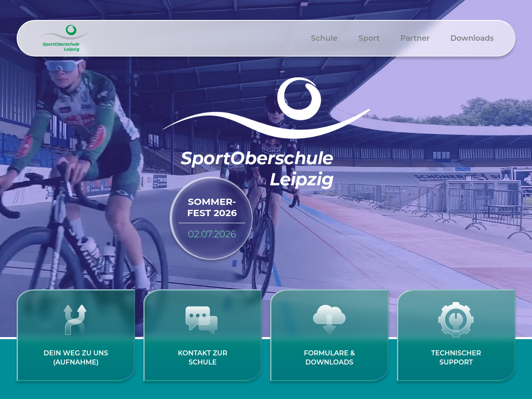The image size is (532, 399).
Task: Click the small SportOberschule Leipzig header wordmark
Action: tap(61, 47)
